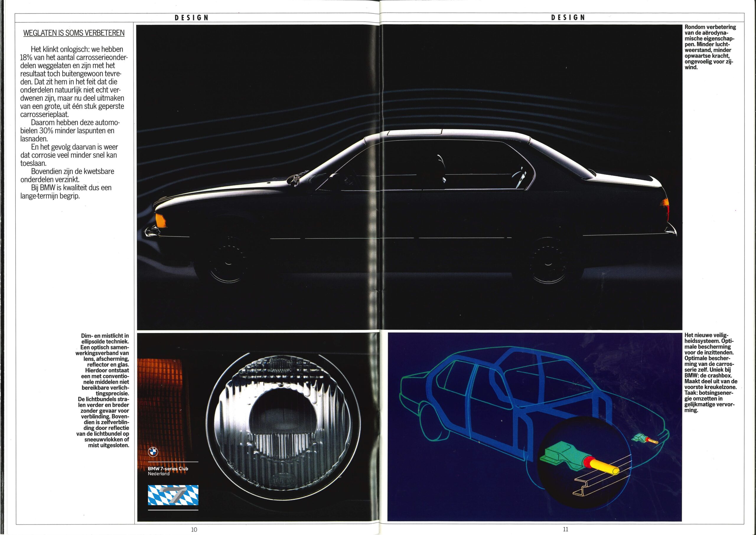The width and height of the screenshot is (756, 535).
Task: Click page number 10
Action: 194,529
